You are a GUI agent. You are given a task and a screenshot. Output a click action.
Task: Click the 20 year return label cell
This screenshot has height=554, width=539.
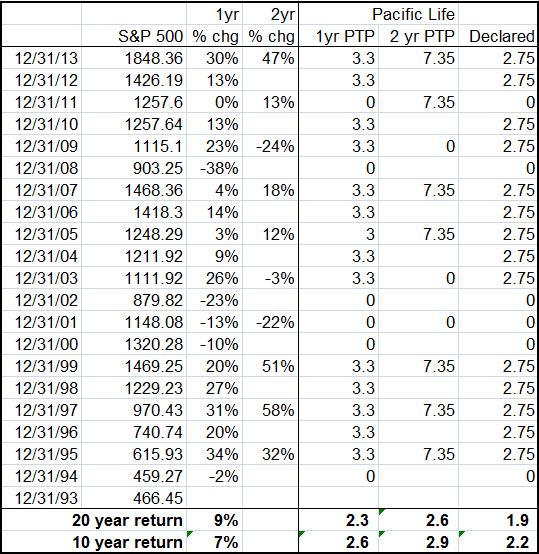click(x=94, y=520)
